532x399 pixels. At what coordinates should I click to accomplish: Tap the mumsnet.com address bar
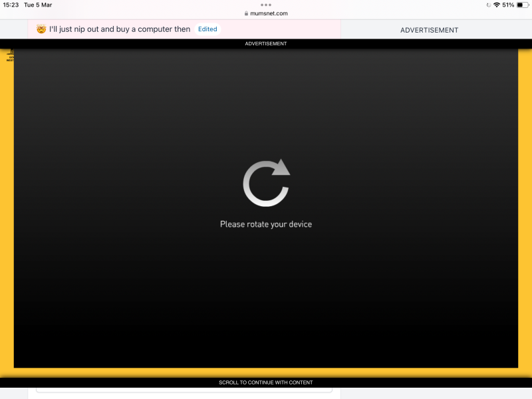(x=266, y=13)
